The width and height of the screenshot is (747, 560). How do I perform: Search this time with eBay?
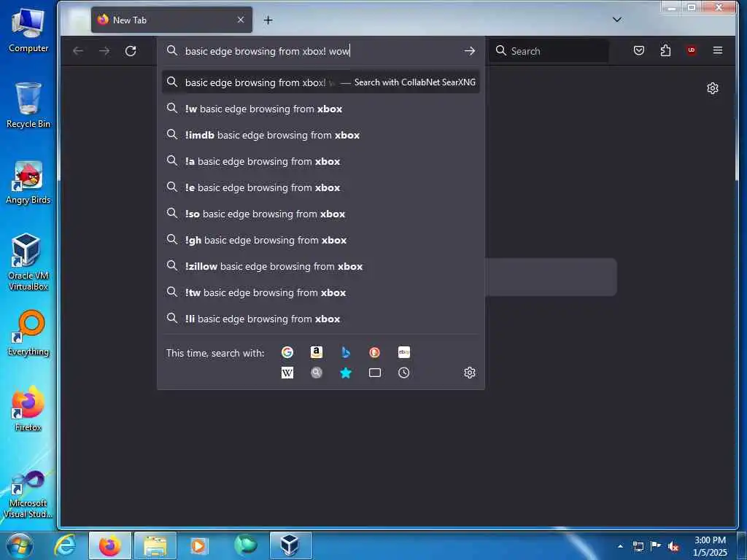[404, 352]
